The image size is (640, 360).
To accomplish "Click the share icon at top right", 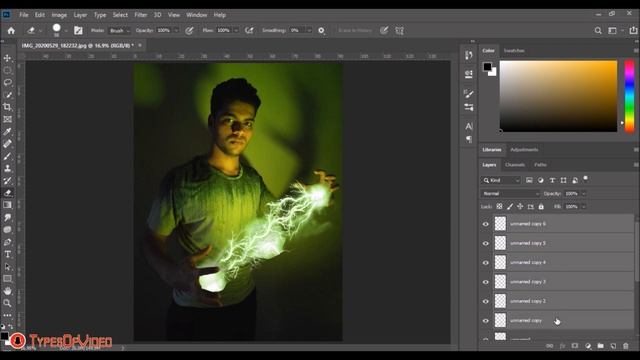I will pyautogui.click(x=633, y=30).
